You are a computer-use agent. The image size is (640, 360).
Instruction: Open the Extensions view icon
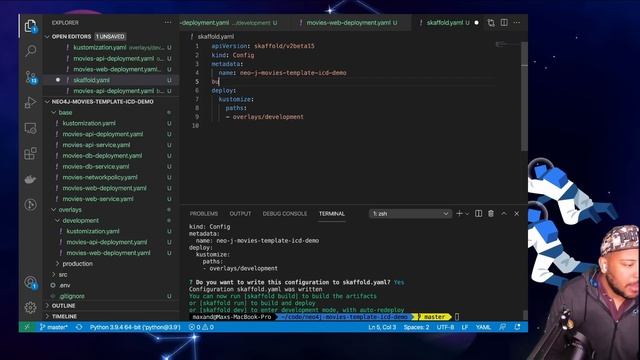tap(31, 153)
